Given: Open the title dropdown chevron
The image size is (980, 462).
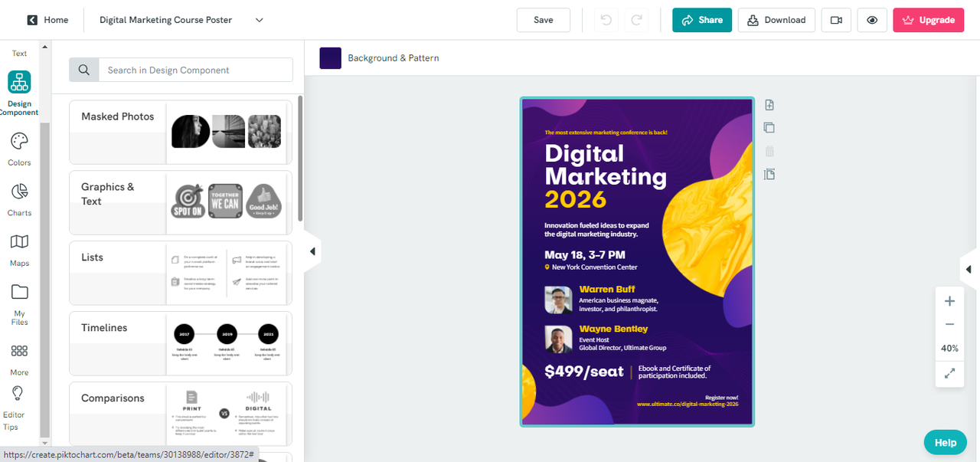Looking at the screenshot, I should 259,20.
